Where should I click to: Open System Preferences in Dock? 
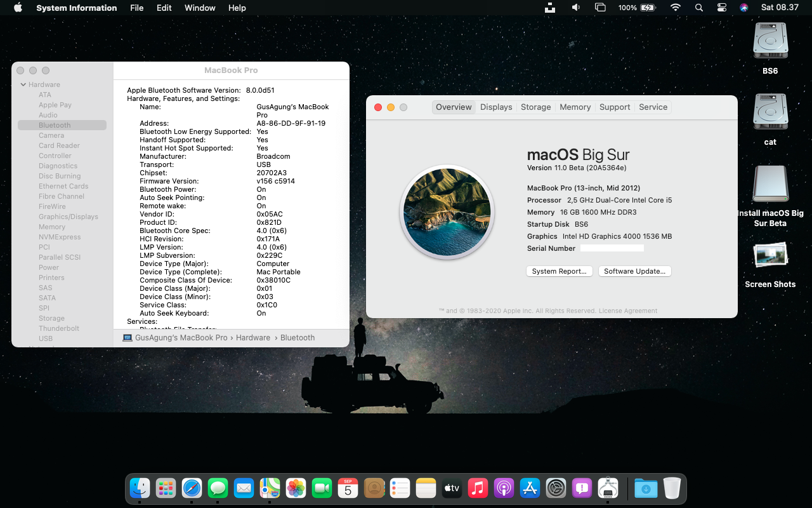pos(556,488)
